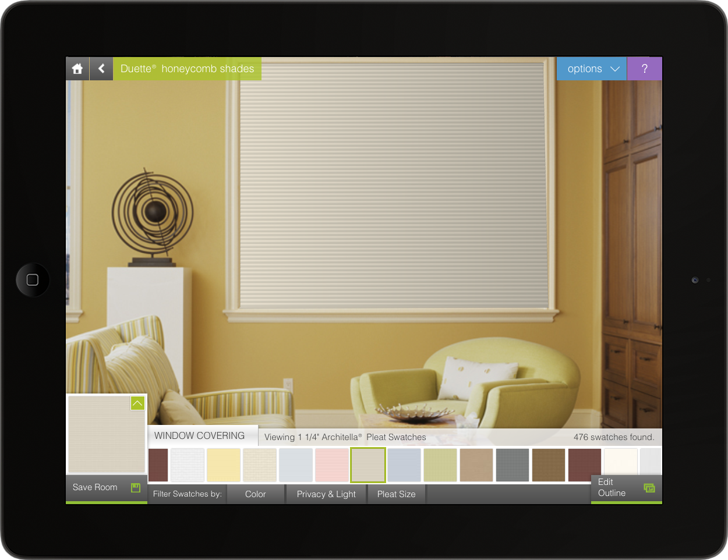Click the save disk icon
The image size is (728, 560).
[x=136, y=488]
